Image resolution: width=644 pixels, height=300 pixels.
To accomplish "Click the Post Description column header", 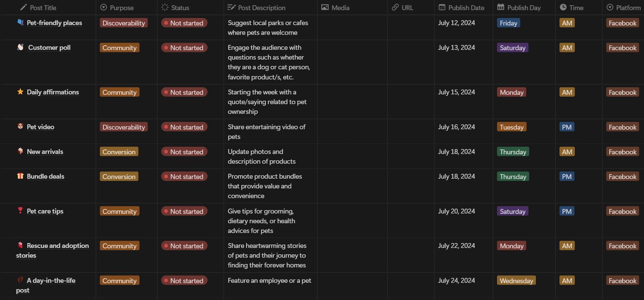I will [261, 7].
